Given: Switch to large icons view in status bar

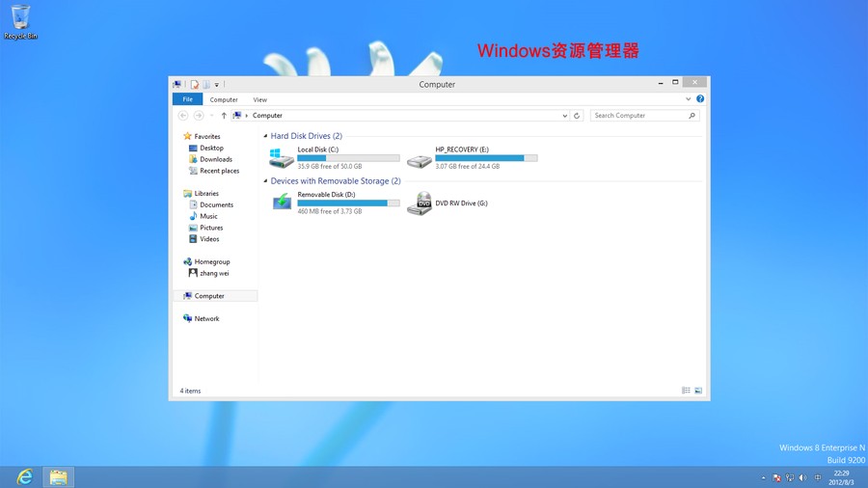Looking at the screenshot, I should tap(698, 391).
